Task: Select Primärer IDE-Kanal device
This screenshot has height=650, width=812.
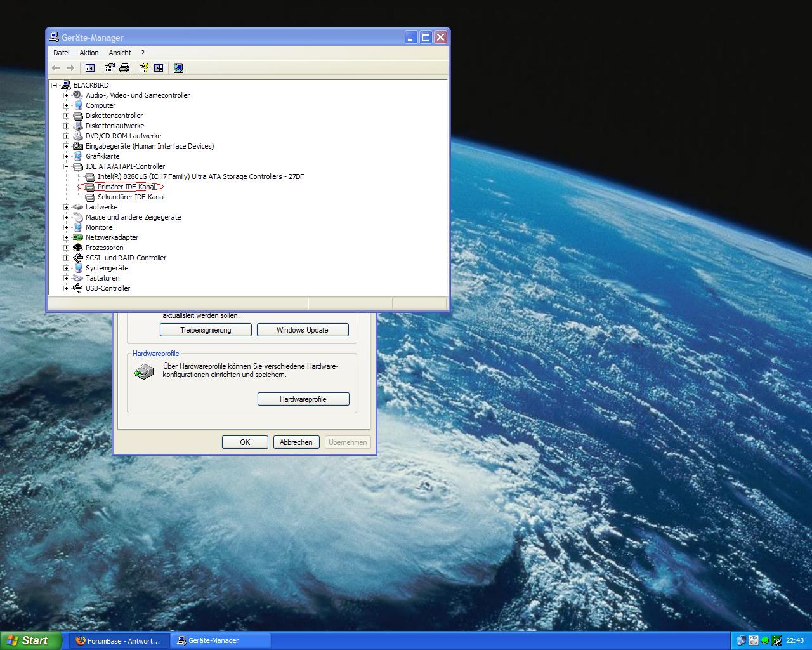Action: tap(126, 187)
